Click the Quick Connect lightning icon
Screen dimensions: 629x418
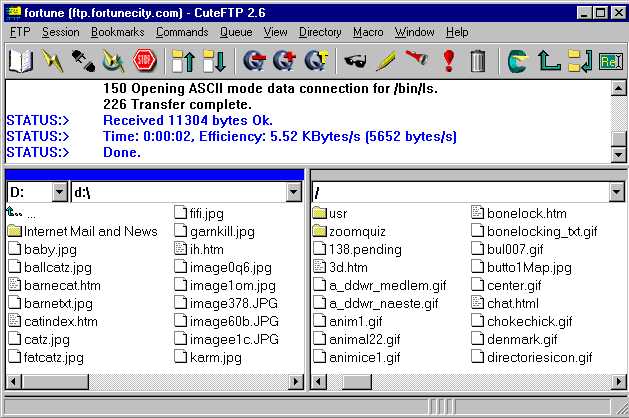tap(51, 61)
